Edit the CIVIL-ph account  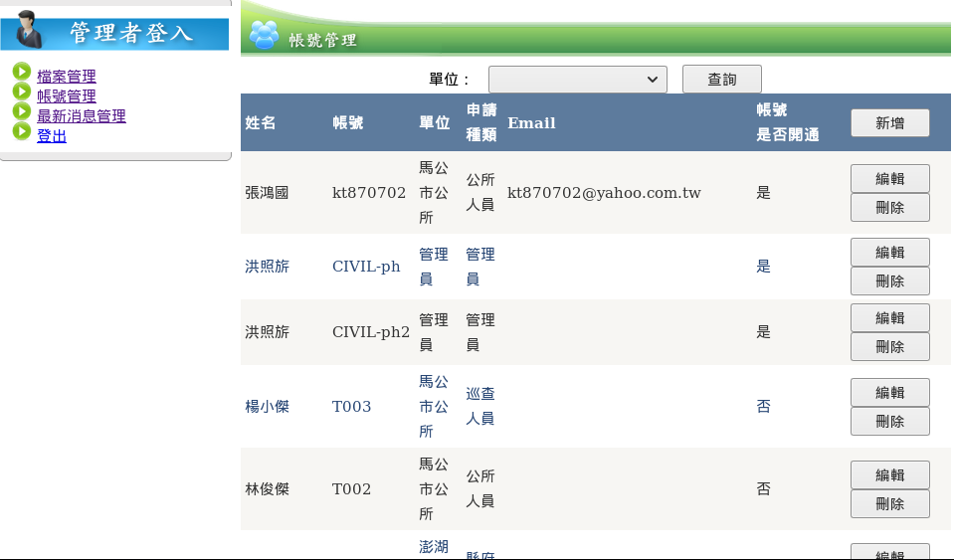tap(889, 253)
